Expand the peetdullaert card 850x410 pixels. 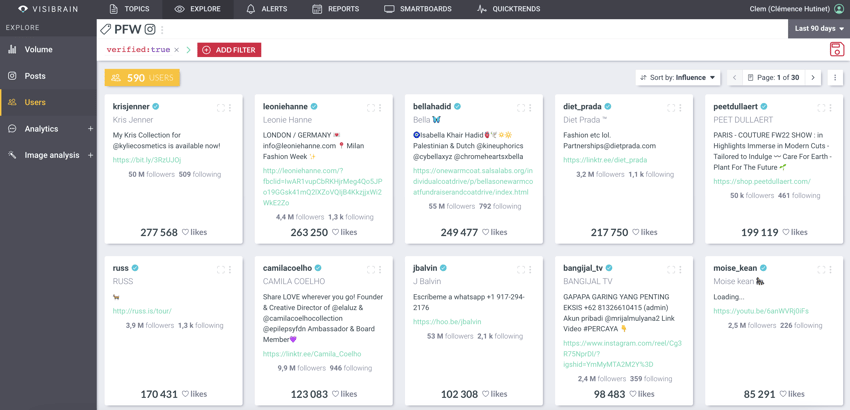[821, 108]
